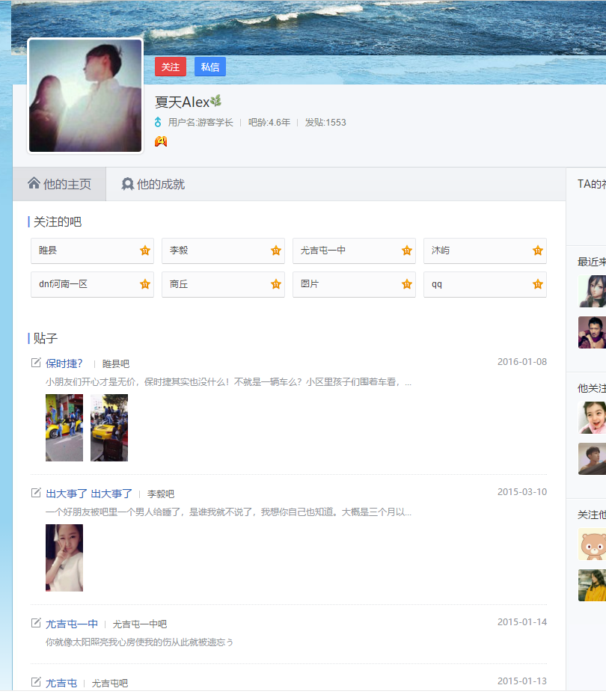Viewport: 606px width, 700px height.
Task: Click the 吧龄:4.6年 text
Action: (x=269, y=123)
